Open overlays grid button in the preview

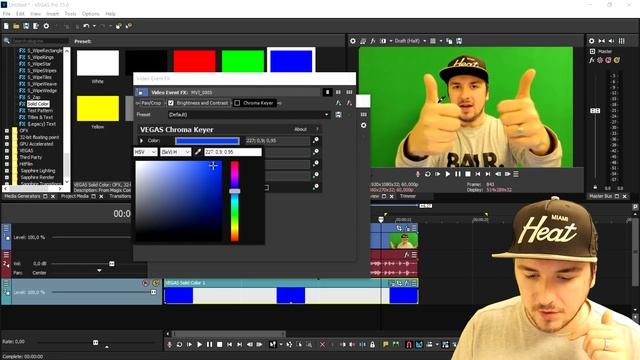[433, 41]
